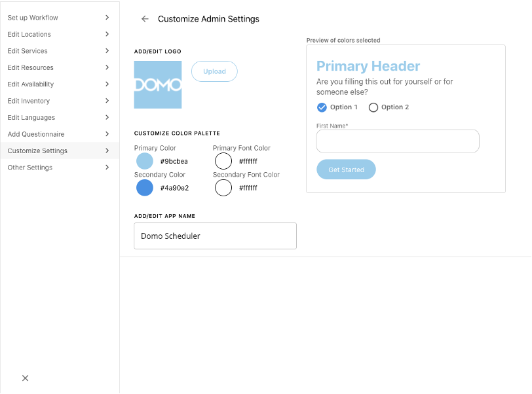Screen dimensions: 532x394
Task: Open the Primary Color swatch #9bcbea
Action: tap(144, 161)
